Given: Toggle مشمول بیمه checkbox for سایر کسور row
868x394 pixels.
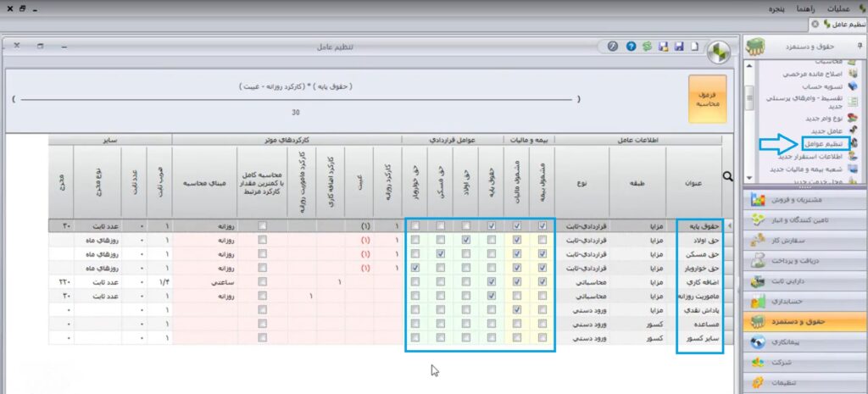Looking at the screenshot, I should [x=542, y=337].
